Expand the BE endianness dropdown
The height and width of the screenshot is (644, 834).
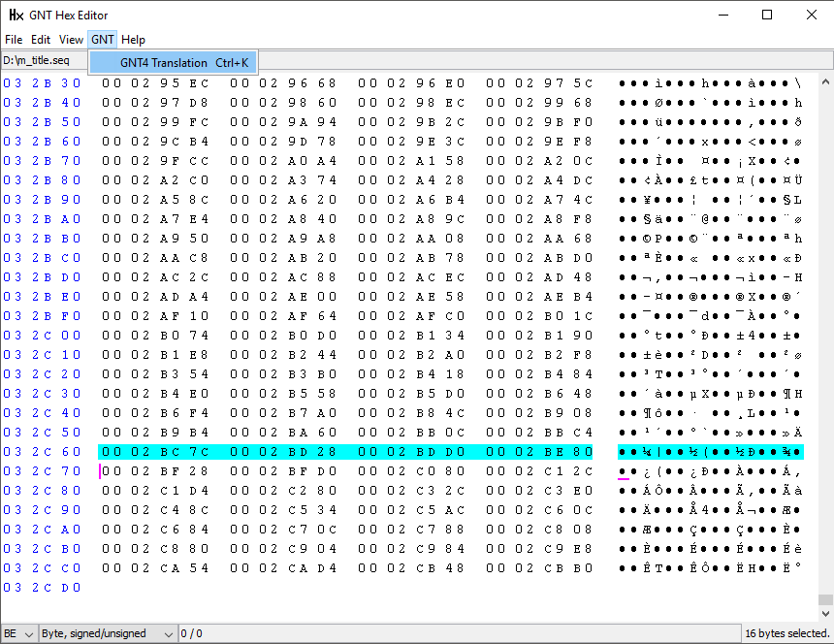(x=18, y=633)
